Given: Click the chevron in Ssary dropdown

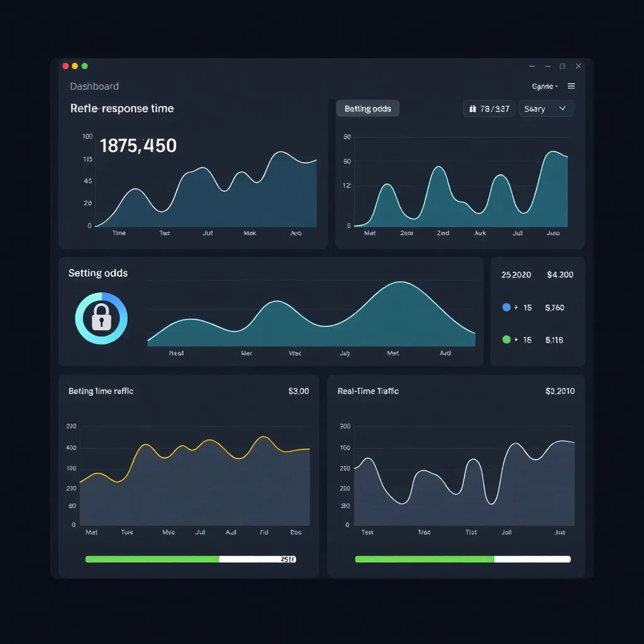Looking at the screenshot, I should pos(562,109).
